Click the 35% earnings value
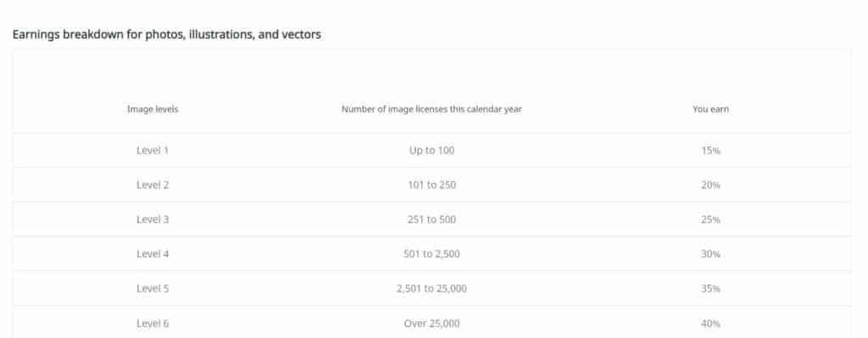The height and width of the screenshot is (338, 868). [710, 289]
